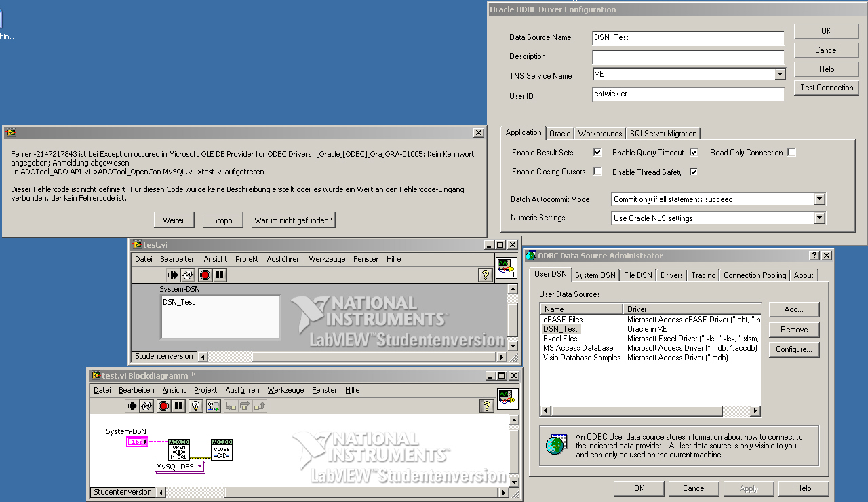This screenshot has width=868, height=502.
Task: Open Ausführen menu in test.vi front panel
Action: 284,259
